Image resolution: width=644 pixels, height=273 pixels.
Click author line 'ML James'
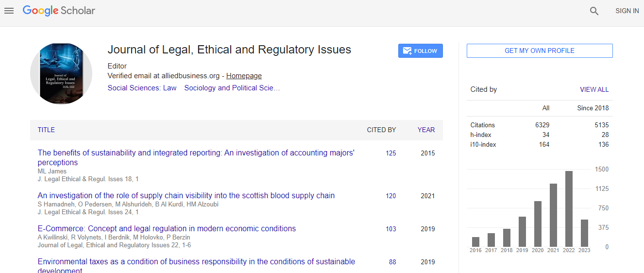[52, 171]
